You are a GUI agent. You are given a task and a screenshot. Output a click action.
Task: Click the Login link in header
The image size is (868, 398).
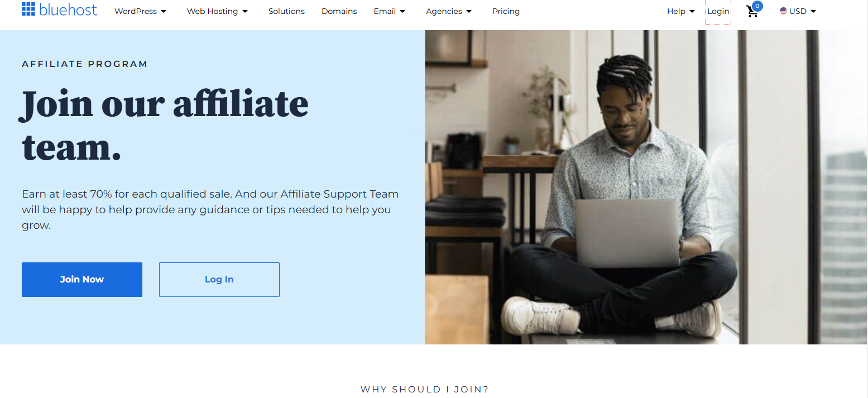718,11
